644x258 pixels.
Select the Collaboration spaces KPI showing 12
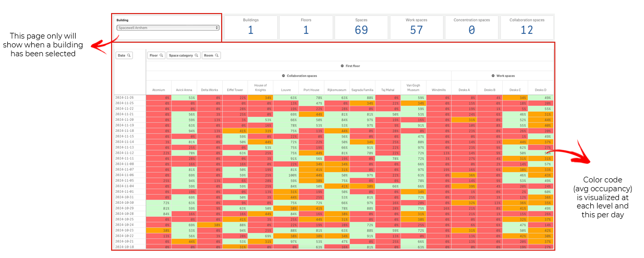point(527,27)
